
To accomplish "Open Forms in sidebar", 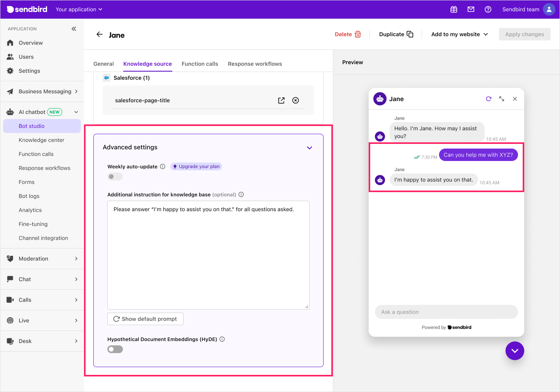I will [x=26, y=182].
